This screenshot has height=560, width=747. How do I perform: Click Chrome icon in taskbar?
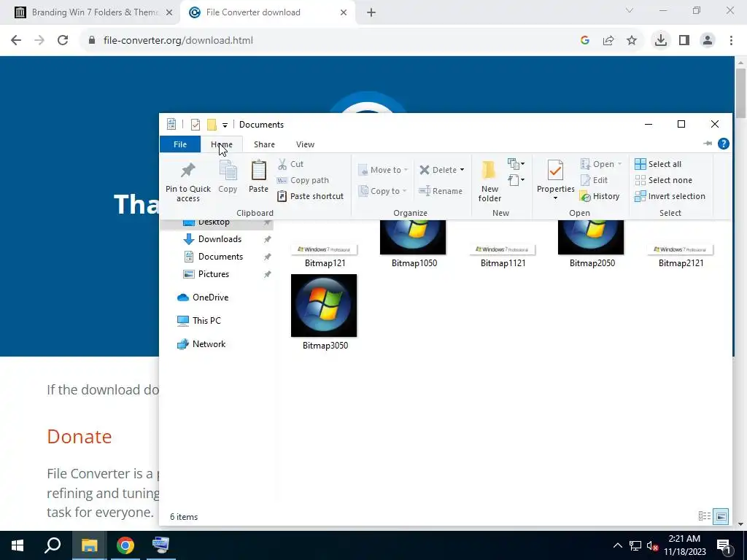click(x=125, y=545)
